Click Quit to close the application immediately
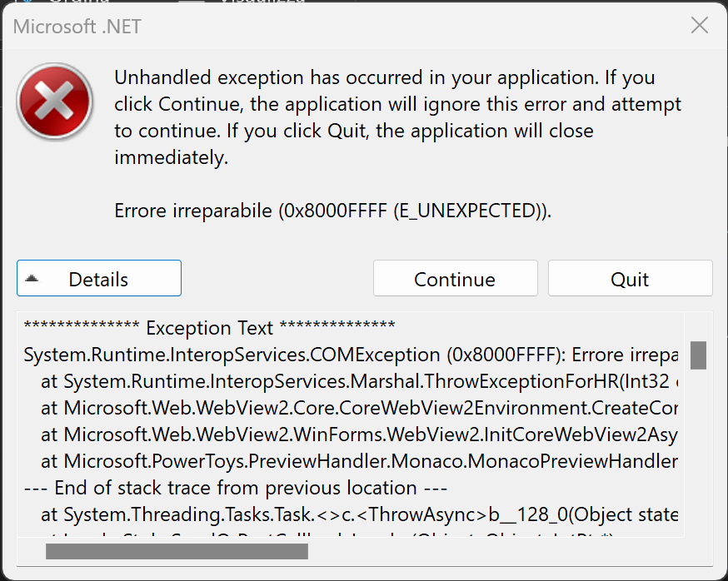Image resolution: width=728 pixels, height=581 pixels. [x=630, y=278]
